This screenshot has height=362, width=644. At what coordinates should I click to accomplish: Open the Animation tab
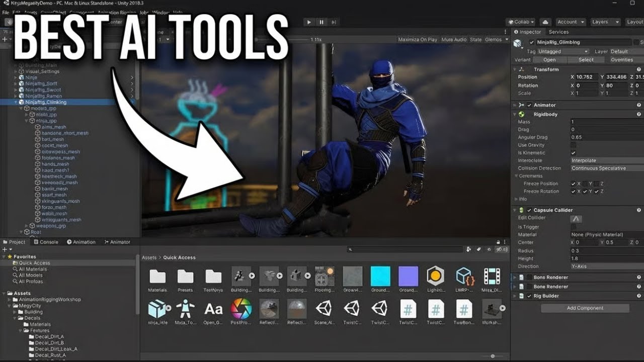(81, 242)
